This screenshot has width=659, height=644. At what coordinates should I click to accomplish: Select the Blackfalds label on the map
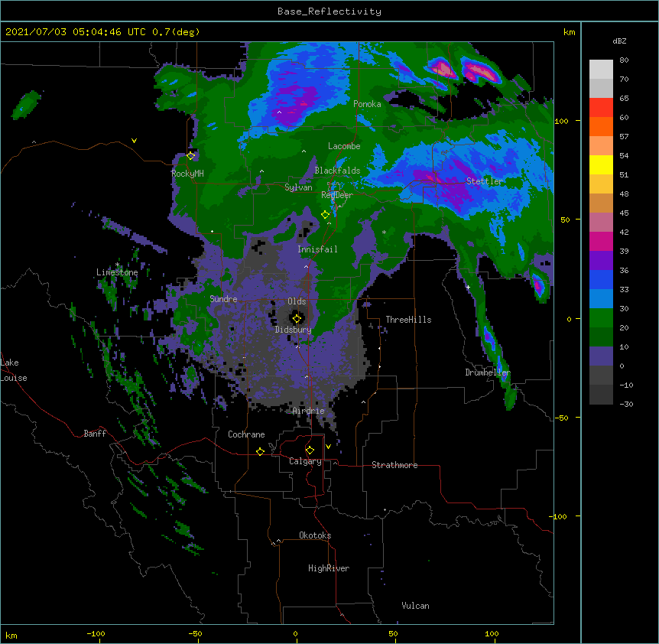(x=337, y=171)
